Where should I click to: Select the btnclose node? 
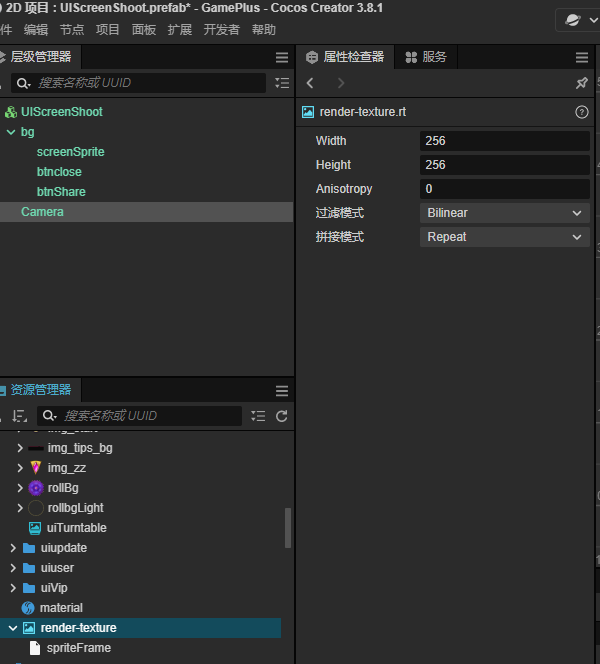[59, 172]
